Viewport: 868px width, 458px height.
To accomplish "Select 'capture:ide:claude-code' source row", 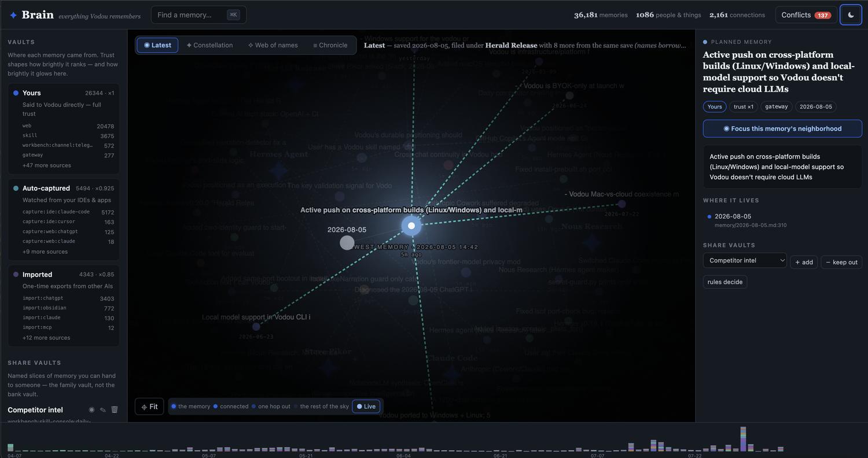I will 68,212.
